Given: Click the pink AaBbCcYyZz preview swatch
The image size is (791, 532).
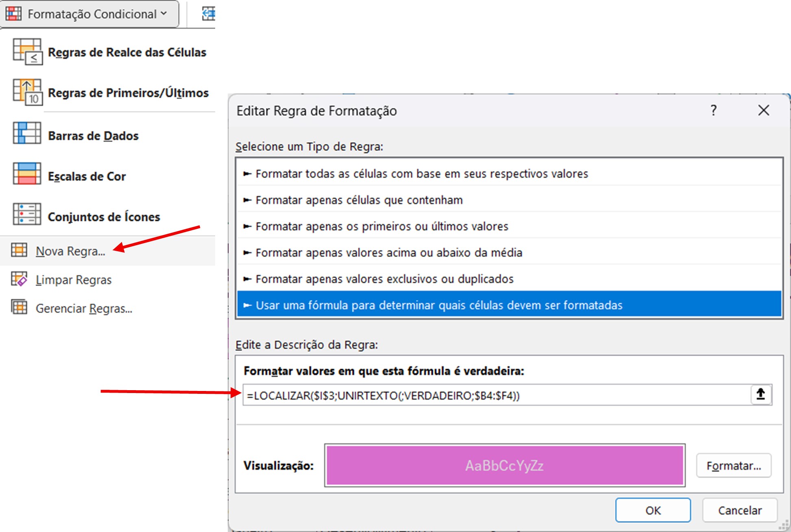Looking at the screenshot, I should [x=504, y=465].
